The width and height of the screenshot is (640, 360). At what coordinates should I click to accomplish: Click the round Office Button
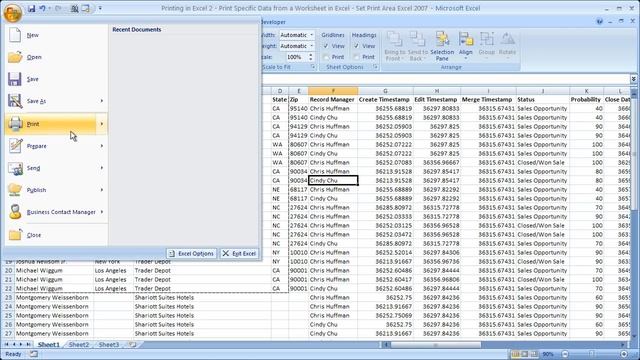(13, 12)
